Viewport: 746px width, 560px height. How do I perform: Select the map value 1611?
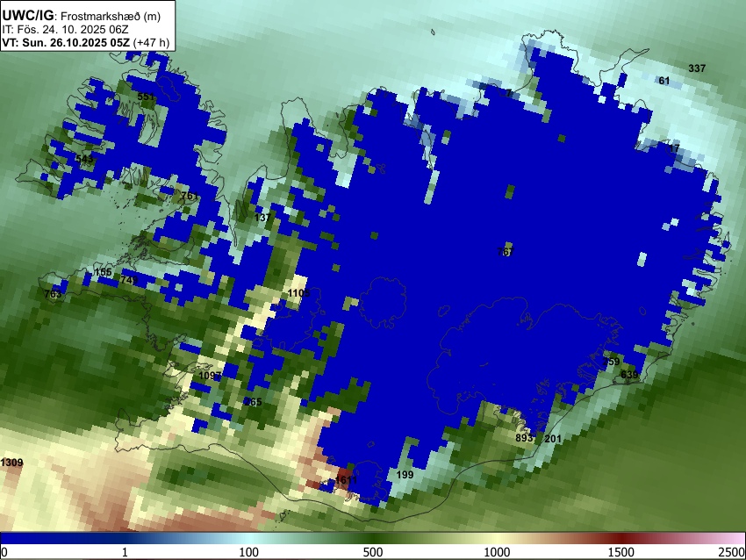pos(346,479)
